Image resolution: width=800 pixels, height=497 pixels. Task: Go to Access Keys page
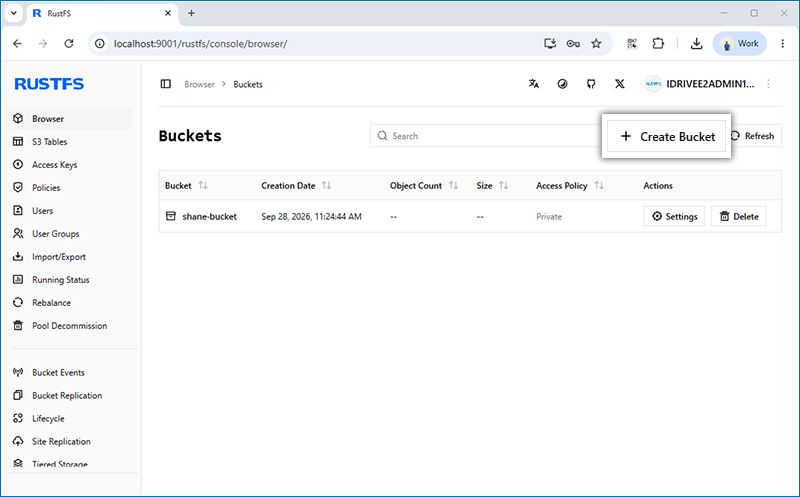(55, 165)
